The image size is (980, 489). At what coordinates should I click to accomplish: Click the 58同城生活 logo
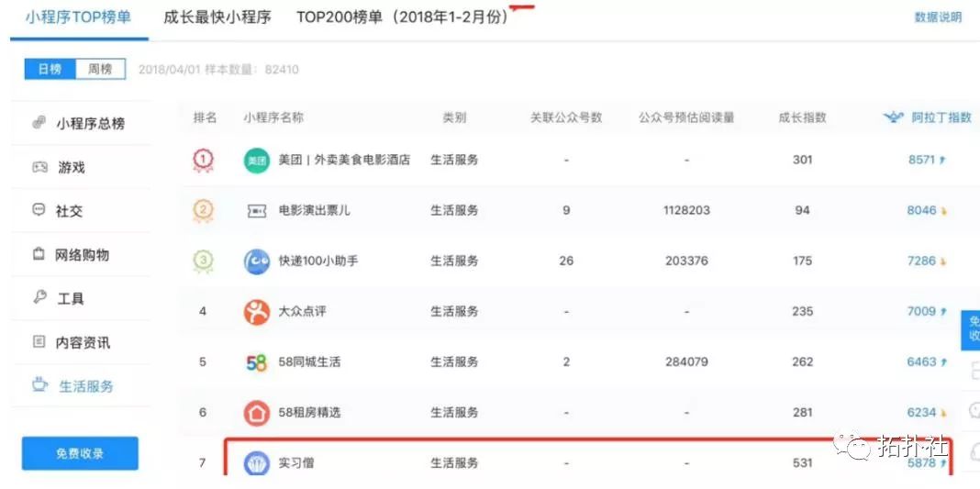[256, 362]
